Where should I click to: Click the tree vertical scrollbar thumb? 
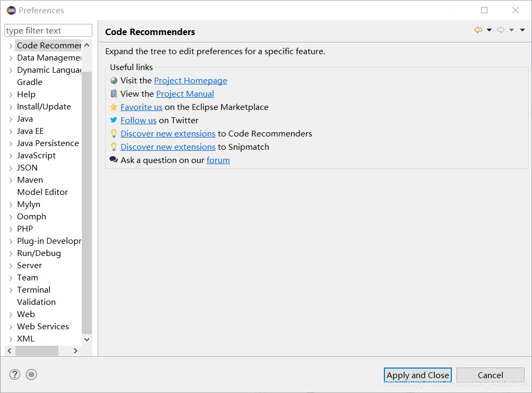(87, 203)
